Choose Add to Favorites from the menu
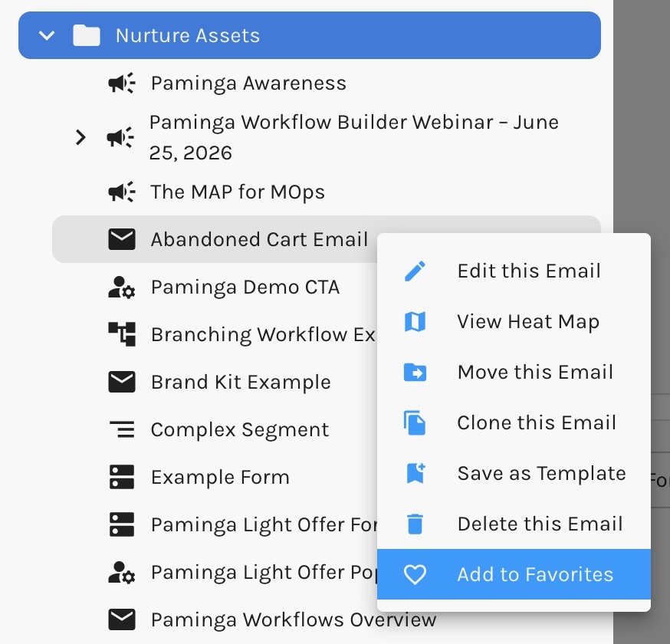 tap(514, 574)
